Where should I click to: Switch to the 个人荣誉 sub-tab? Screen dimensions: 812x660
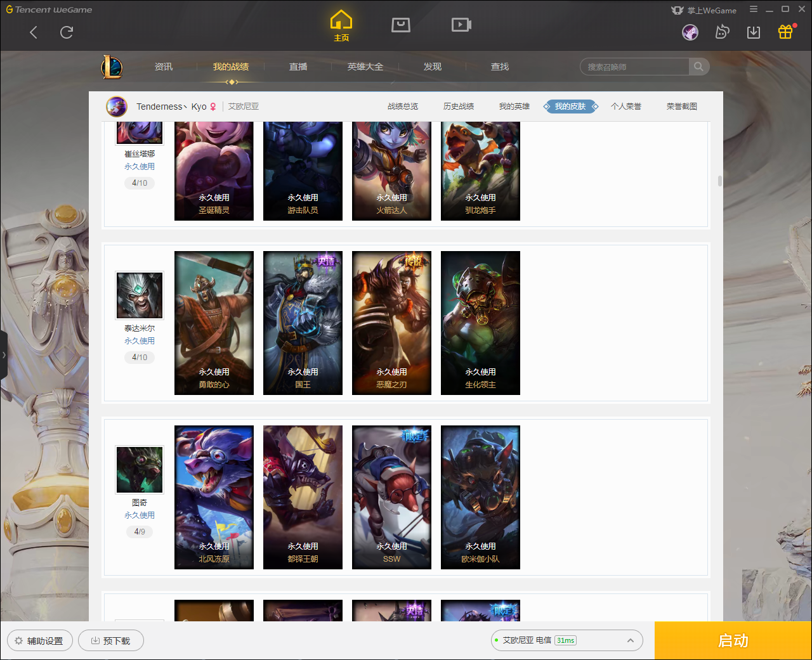click(x=626, y=107)
